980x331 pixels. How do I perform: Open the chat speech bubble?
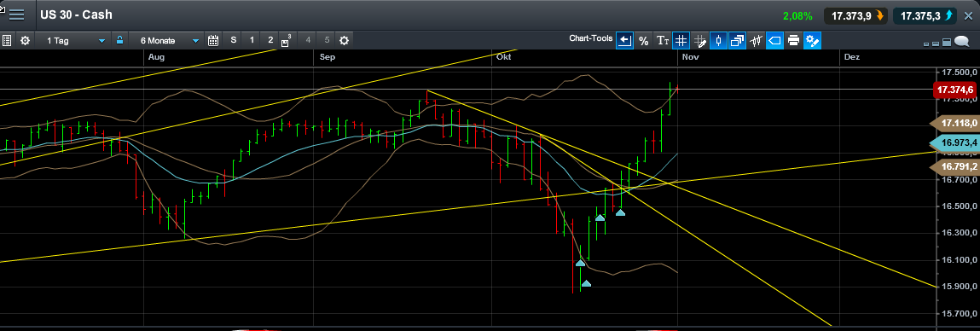(962, 42)
